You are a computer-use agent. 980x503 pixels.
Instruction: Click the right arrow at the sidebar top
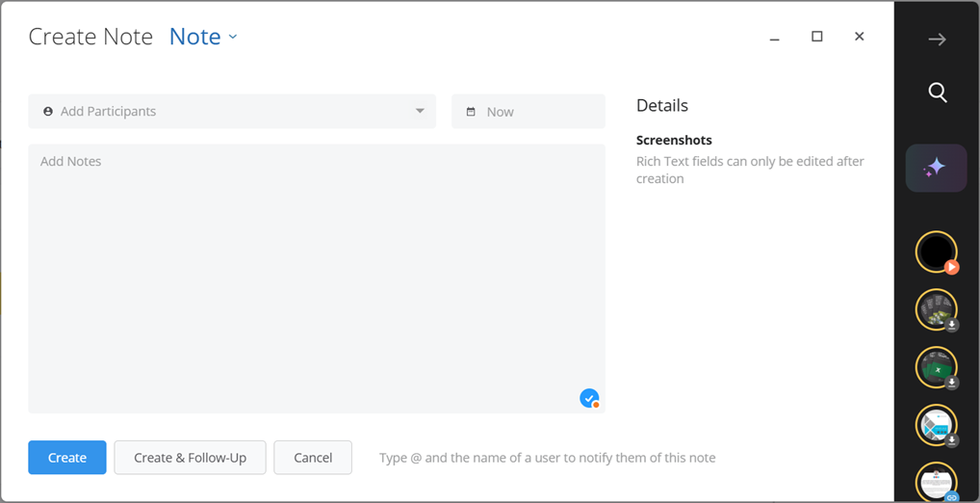point(937,40)
